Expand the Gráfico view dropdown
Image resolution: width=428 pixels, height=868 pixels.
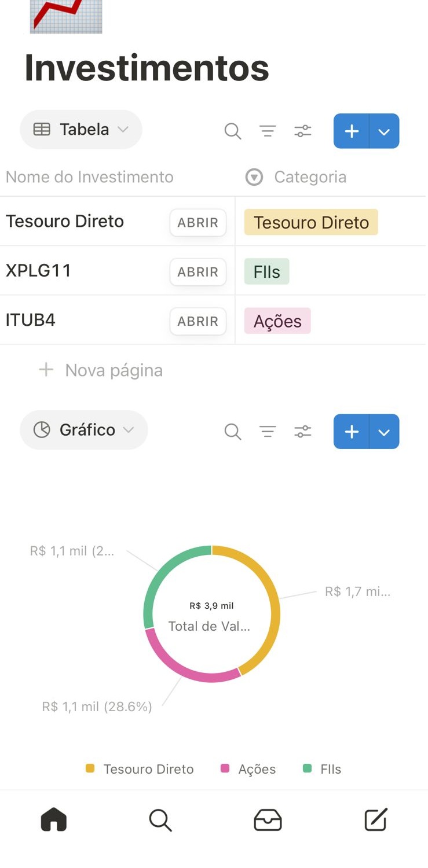(x=84, y=430)
